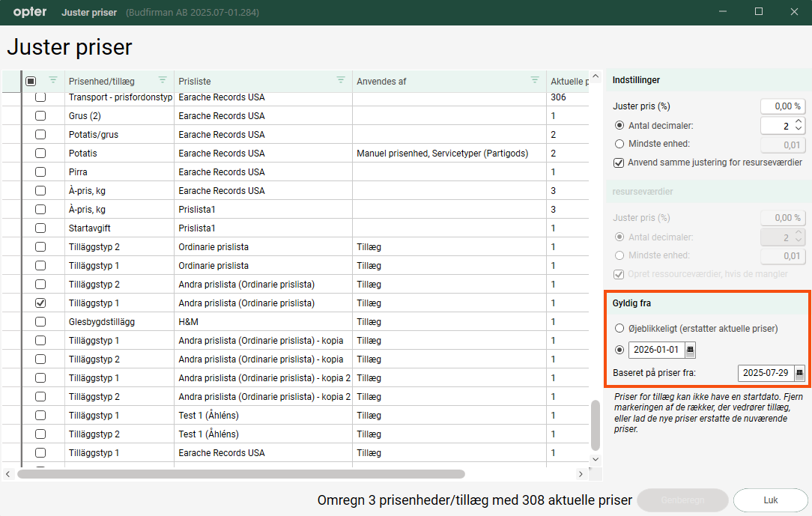Select Øjeblikkeligt (erstatter aktuelle priser) option
The image size is (812, 516).
click(x=619, y=328)
